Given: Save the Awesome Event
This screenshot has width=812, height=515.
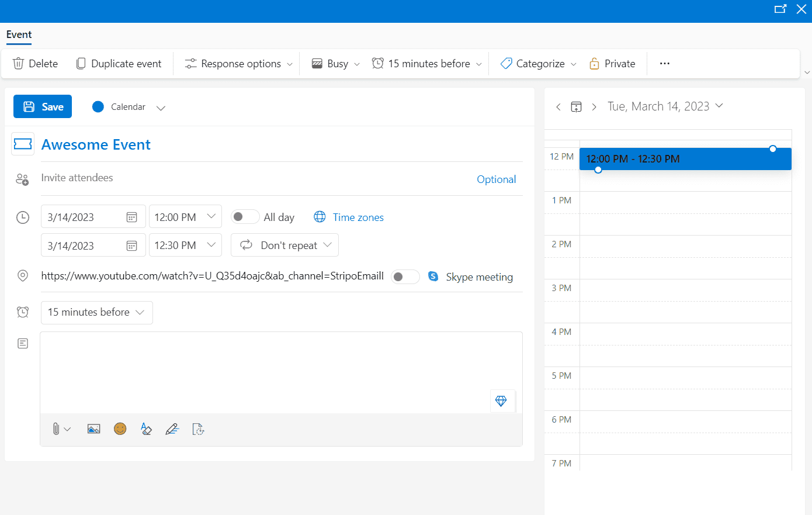Looking at the screenshot, I should (42, 106).
